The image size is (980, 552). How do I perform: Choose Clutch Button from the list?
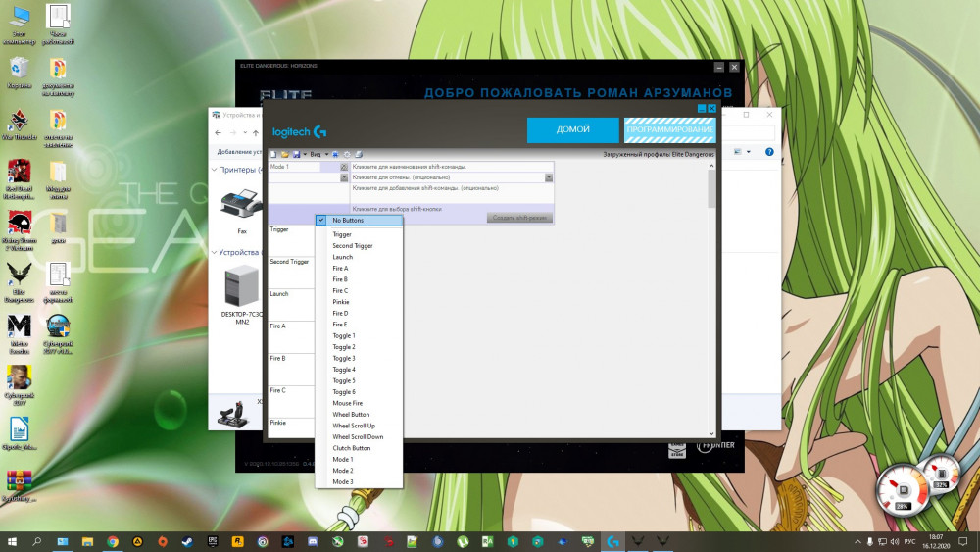pyautogui.click(x=352, y=448)
